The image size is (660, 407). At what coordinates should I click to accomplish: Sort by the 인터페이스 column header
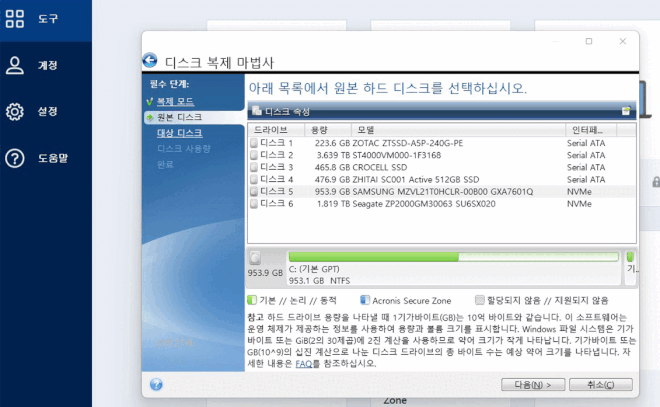[591, 130]
